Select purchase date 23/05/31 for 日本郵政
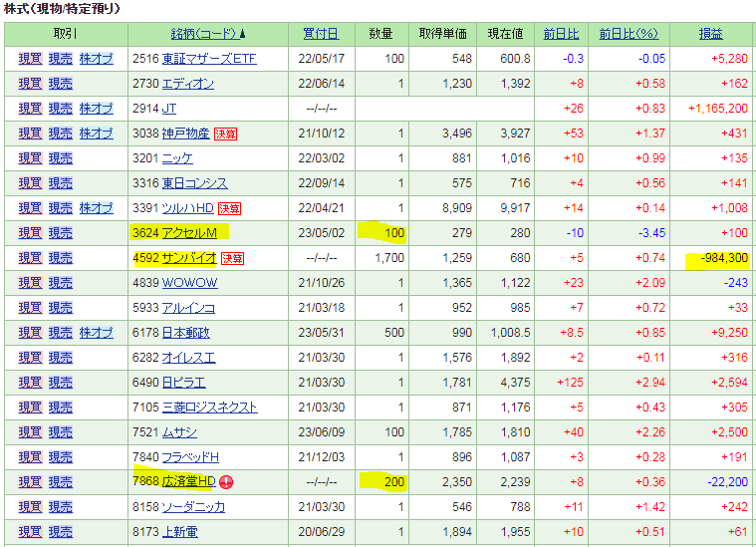Screen dimensions: 756x547 coord(321,333)
